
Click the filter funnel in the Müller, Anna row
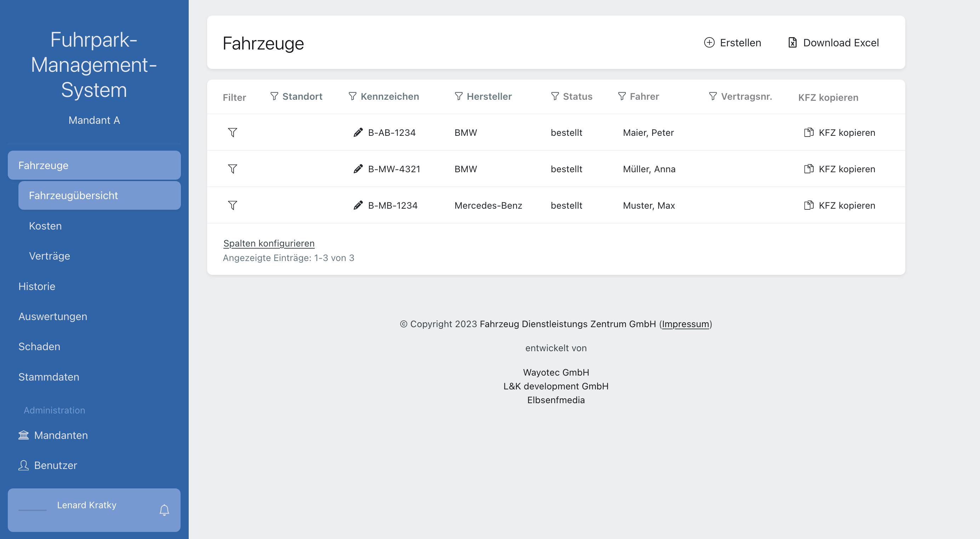tap(233, 169)
